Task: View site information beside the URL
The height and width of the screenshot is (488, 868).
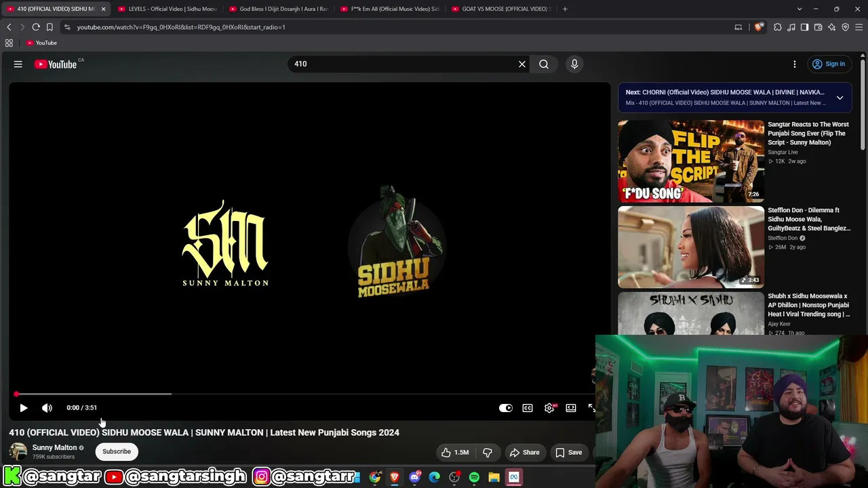Action: coord(67,27)
